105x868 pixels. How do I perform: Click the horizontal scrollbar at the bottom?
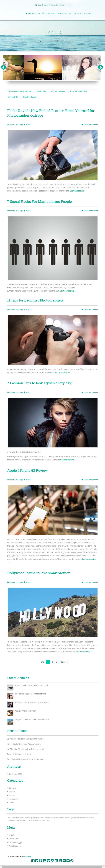tap(52, 866)
